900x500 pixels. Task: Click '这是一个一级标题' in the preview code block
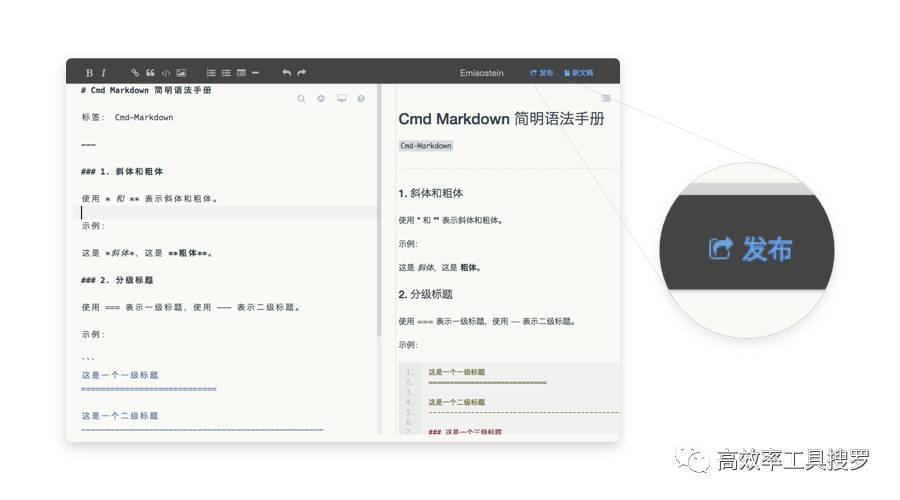pyautogui.click(x=456, y=372)
